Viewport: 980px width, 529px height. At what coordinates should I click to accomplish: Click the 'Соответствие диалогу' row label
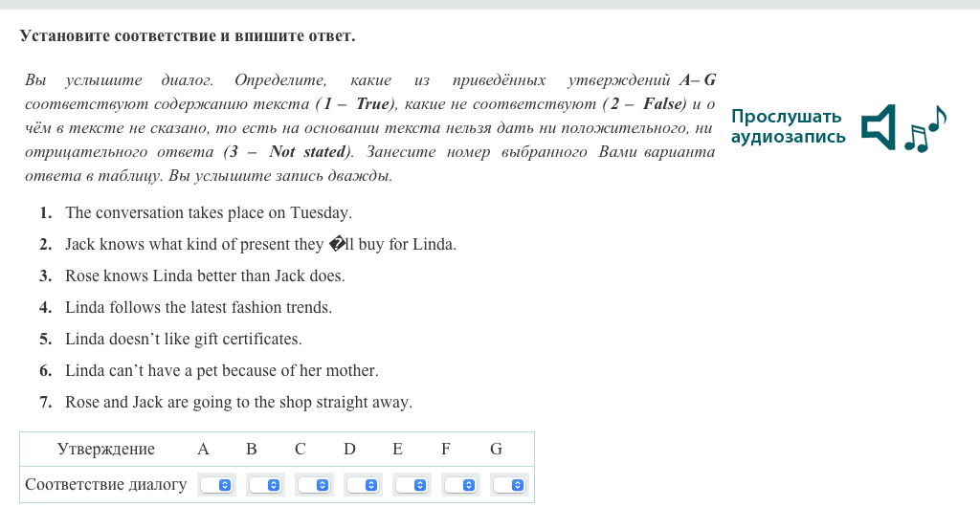106,485
